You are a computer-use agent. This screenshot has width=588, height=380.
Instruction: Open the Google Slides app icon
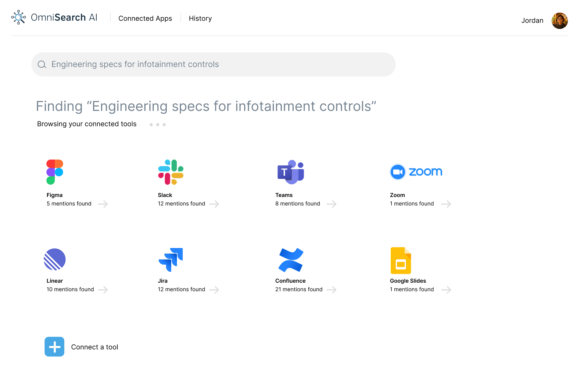click(x=401, y=260)
